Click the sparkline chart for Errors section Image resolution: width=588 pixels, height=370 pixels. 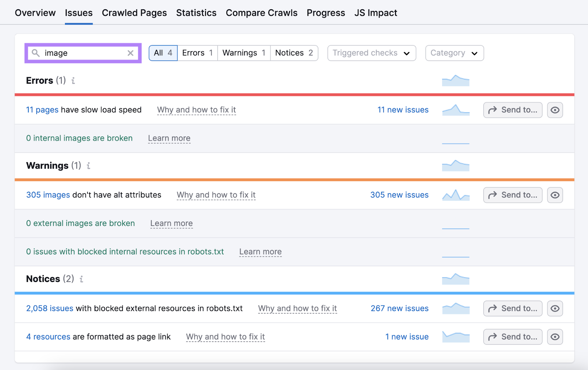(x=455, y=80)
